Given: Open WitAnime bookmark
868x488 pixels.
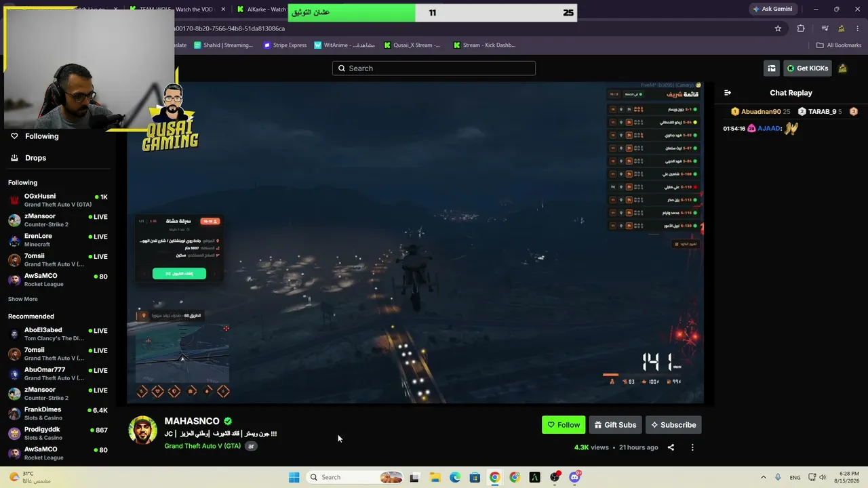Looking at the screenshot, I should (344, 45).
